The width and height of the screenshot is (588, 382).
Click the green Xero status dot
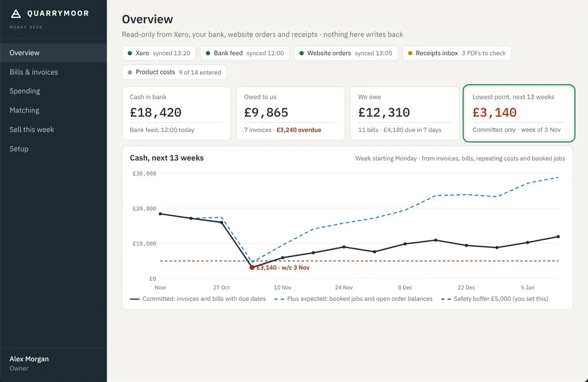(130, 53)
